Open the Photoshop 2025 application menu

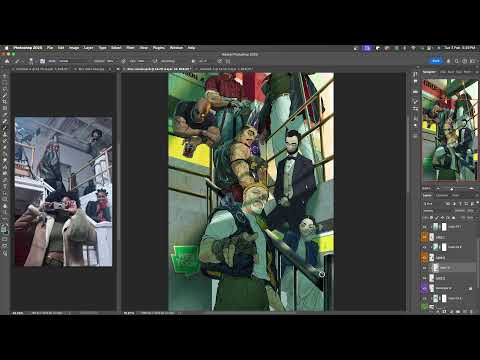click(x=28, y=48)
